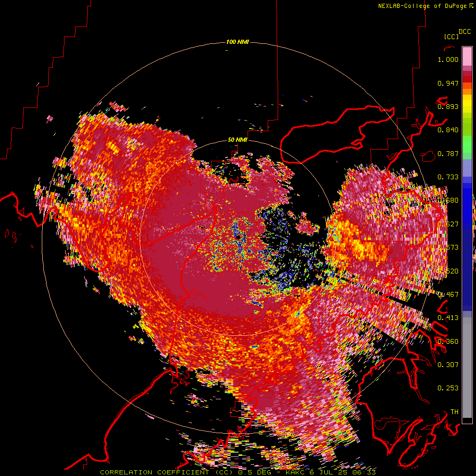Click the 100 NMI range ring label
The height and width of the screenshot is (476, 476).
(x=237, y=42)
